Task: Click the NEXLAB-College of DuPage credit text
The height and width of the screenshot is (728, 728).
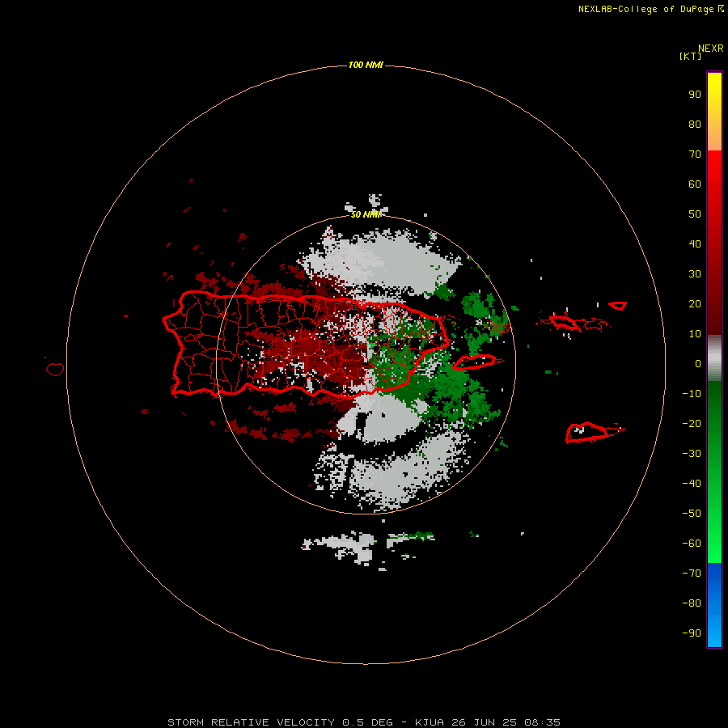Action: coord(650,9)
